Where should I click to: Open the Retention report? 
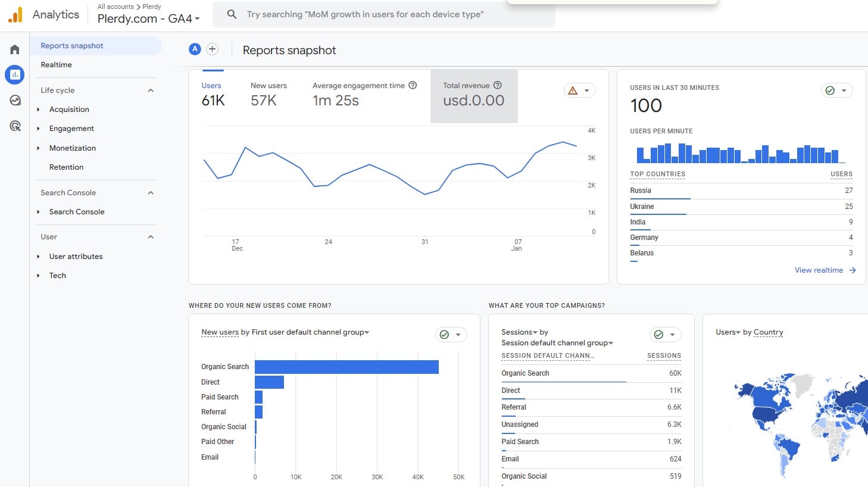point(66,167)
